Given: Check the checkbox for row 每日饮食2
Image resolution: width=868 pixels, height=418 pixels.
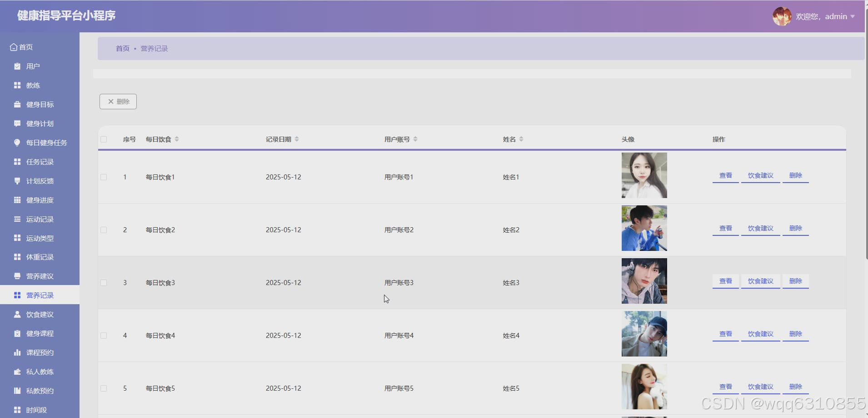Looking at the screenshot, I should 104,230.
